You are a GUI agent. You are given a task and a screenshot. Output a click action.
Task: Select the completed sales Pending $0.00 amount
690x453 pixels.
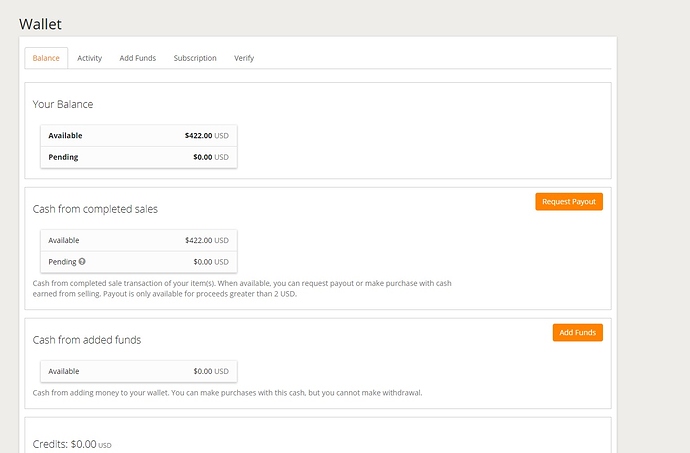[211, 262]
